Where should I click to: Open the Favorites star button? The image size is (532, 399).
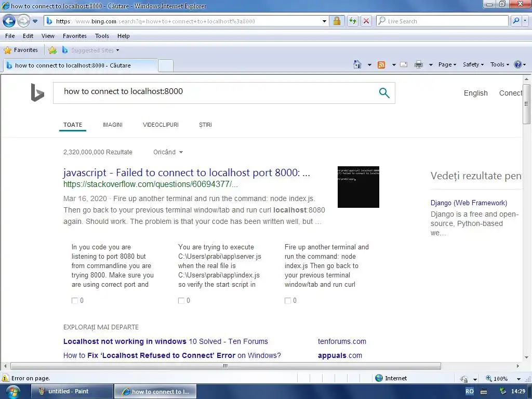coord(21,50)
